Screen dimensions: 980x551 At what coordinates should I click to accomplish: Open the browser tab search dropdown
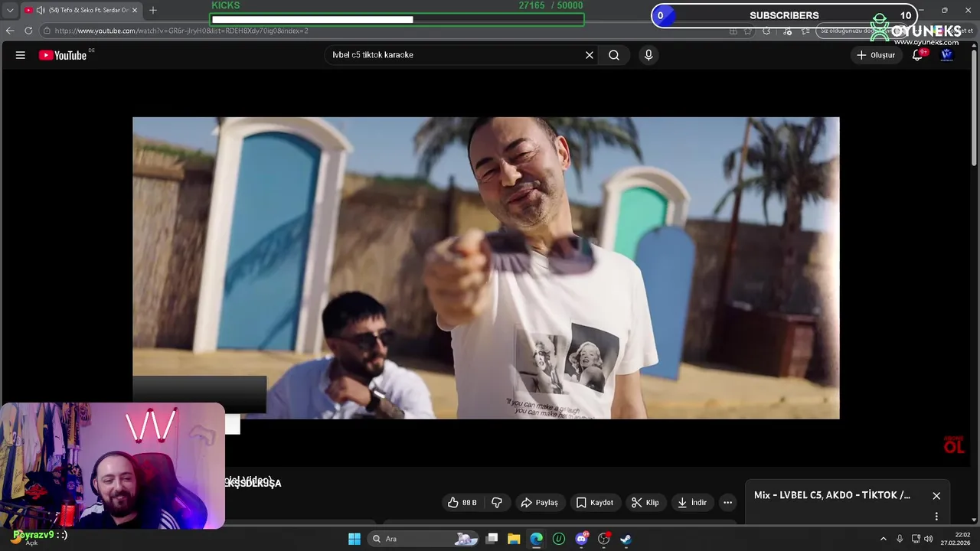10,10
